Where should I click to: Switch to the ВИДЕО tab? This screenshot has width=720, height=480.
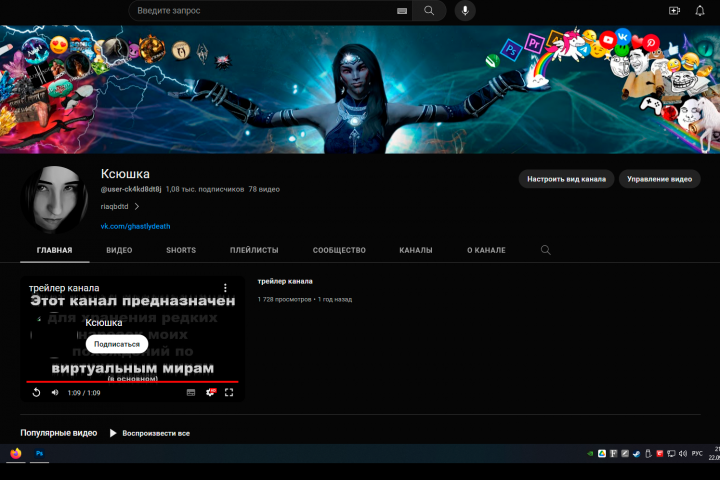119,250
